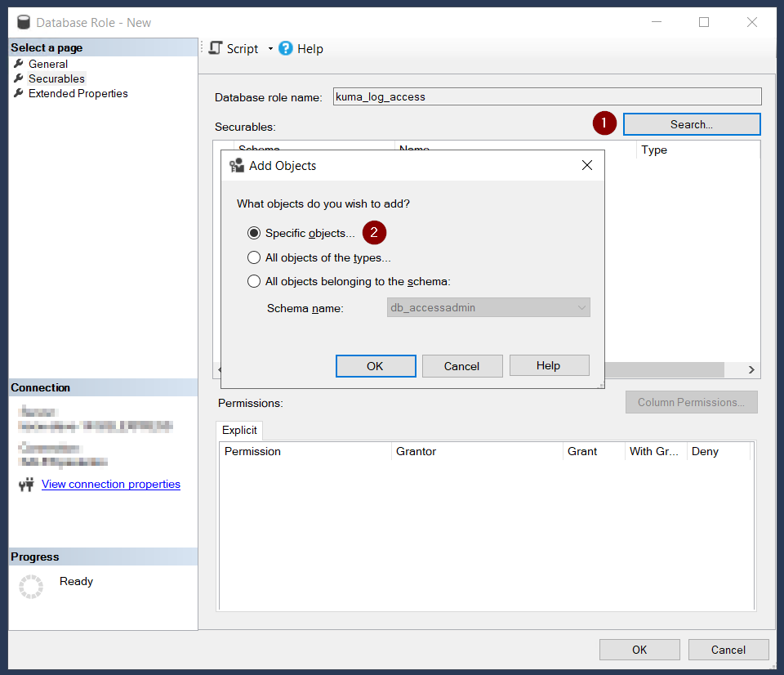Open the Extended Properties page
The image size is (784, 675).
coord(78,93)
